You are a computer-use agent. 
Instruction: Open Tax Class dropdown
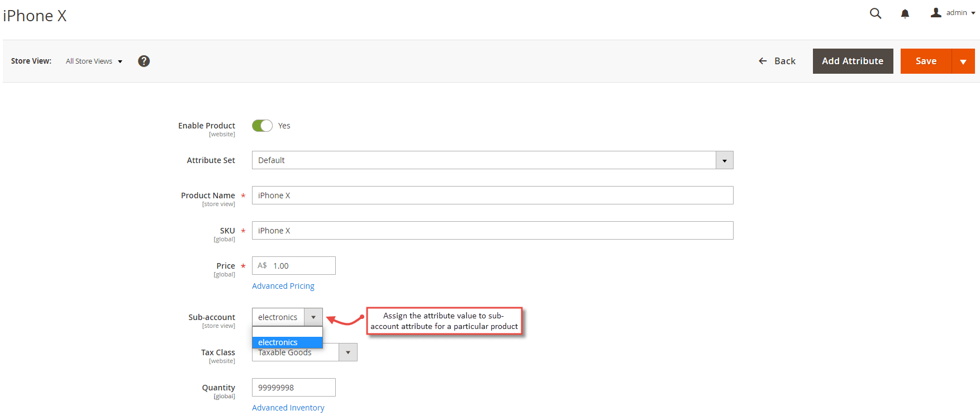tap(305, 352)
